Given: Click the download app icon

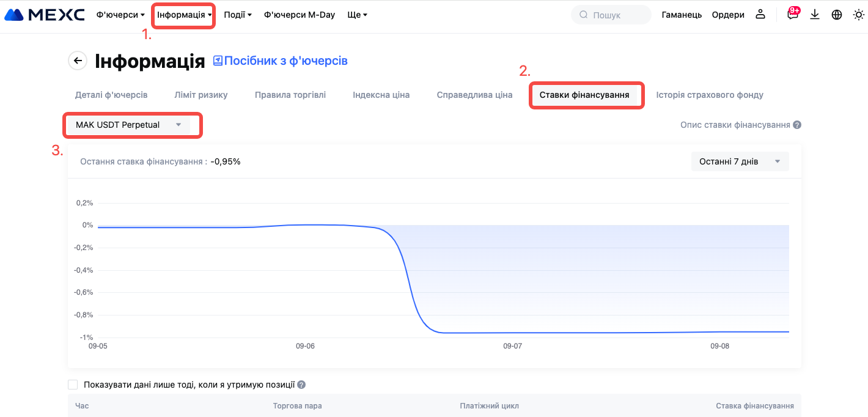Looking at the screenshot, I should pos(815,15).
